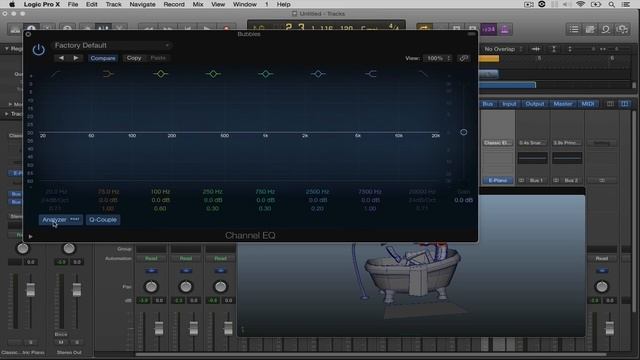Open the Edit menu
This screenshot has height=360, width=640.
[91, 4]
